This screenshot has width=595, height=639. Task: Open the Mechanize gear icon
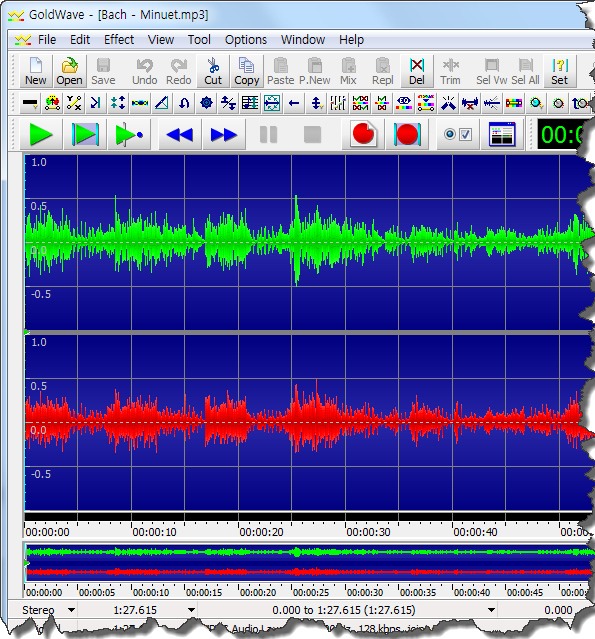tap(206, 103)
